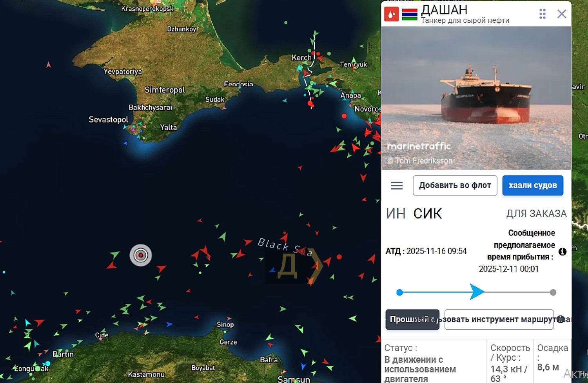Screen dimensions: 588x383
Task: Select the target circle marker on map
Action: click(141, 255)
